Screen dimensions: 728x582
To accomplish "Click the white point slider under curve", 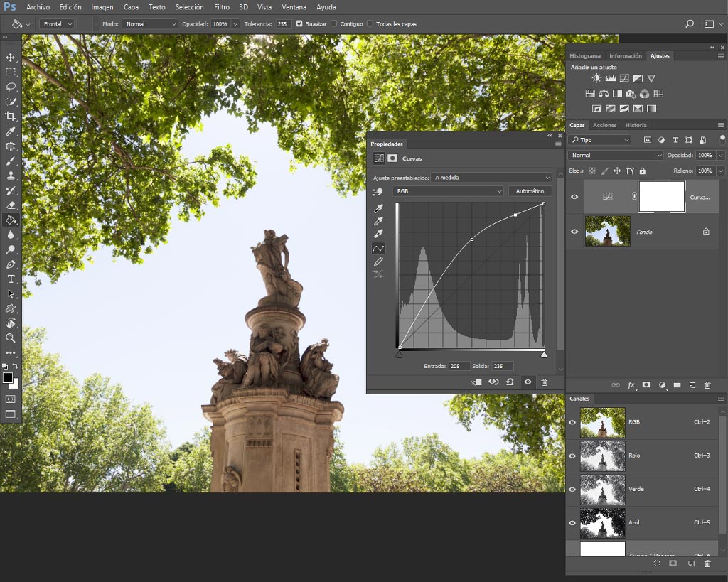I will pos(544,355).
